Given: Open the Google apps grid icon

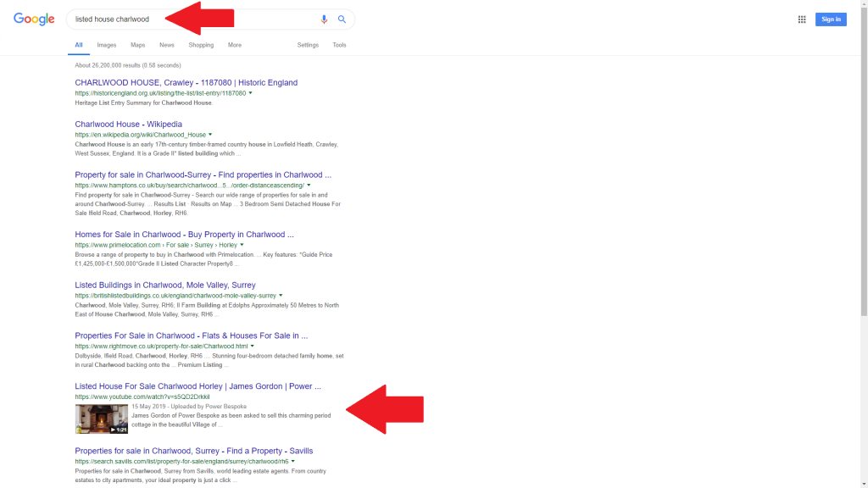Looking at the screenshot, I should (802, 19).
